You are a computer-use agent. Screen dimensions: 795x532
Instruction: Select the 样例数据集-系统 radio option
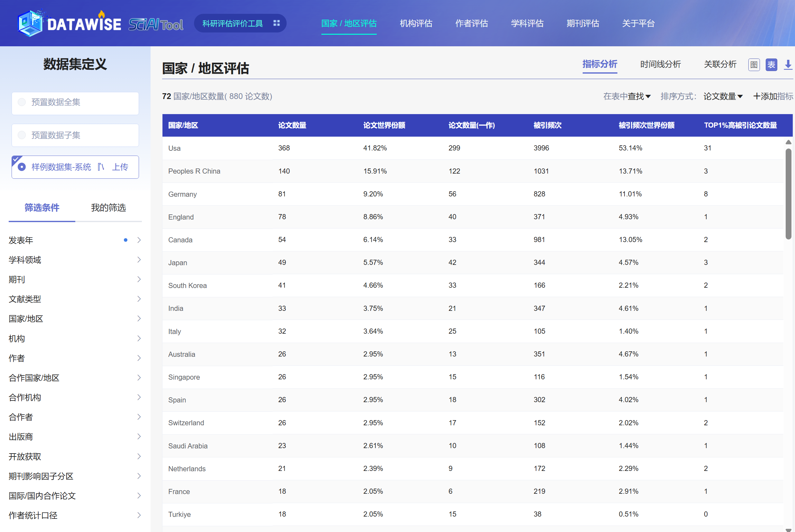pyautogui.click(x=22, y=167)
